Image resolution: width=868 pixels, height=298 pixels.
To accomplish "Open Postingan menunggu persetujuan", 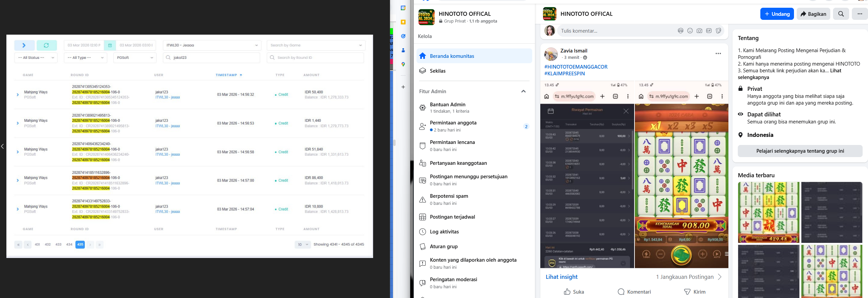I will click(474, 180).
